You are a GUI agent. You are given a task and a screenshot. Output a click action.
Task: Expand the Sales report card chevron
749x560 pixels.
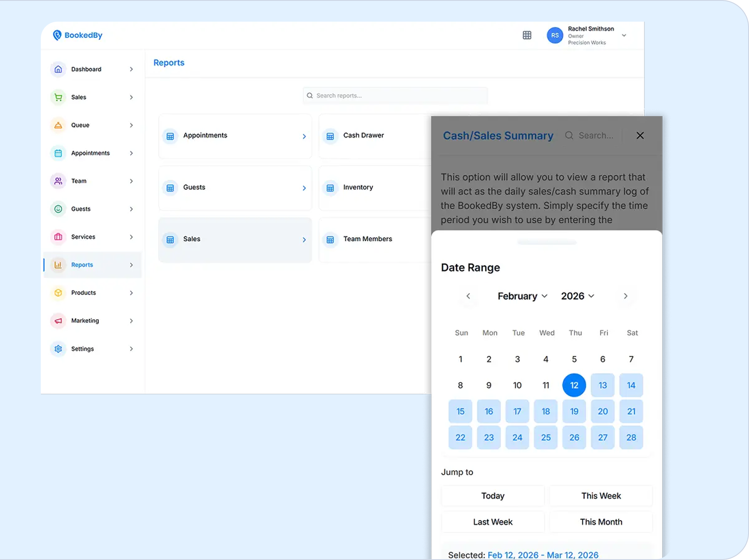click(304, 240)
